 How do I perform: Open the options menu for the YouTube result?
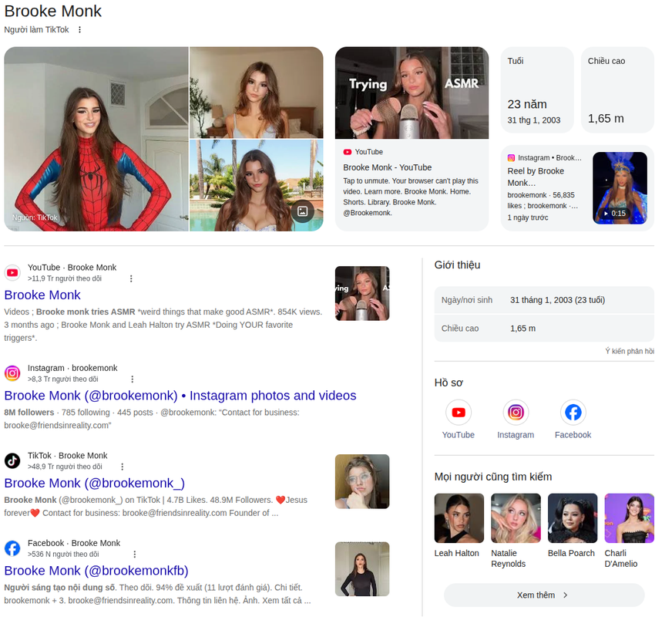131,278
